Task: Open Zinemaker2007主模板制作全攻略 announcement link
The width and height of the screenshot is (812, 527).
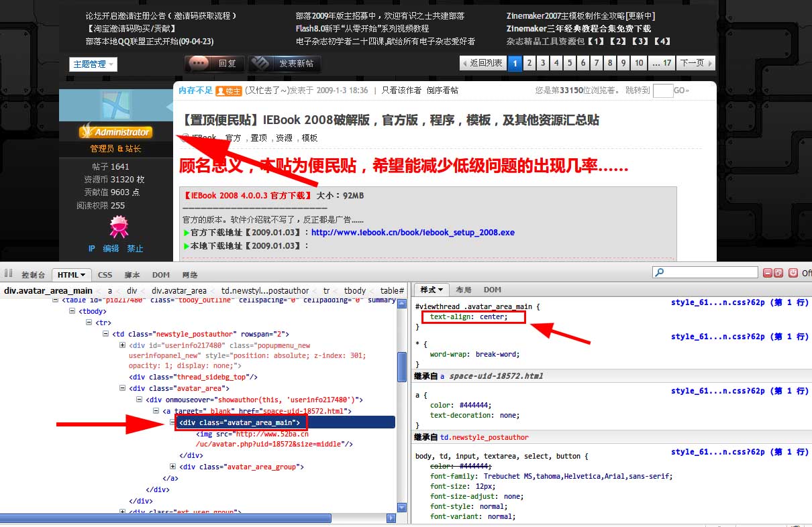Action: (580, 15)
